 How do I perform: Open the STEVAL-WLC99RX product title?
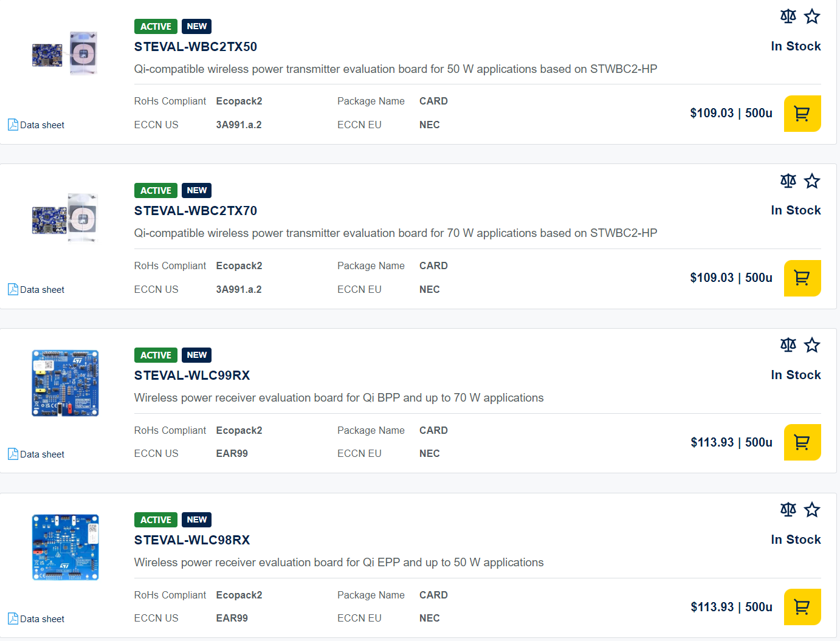coord(191,375)
